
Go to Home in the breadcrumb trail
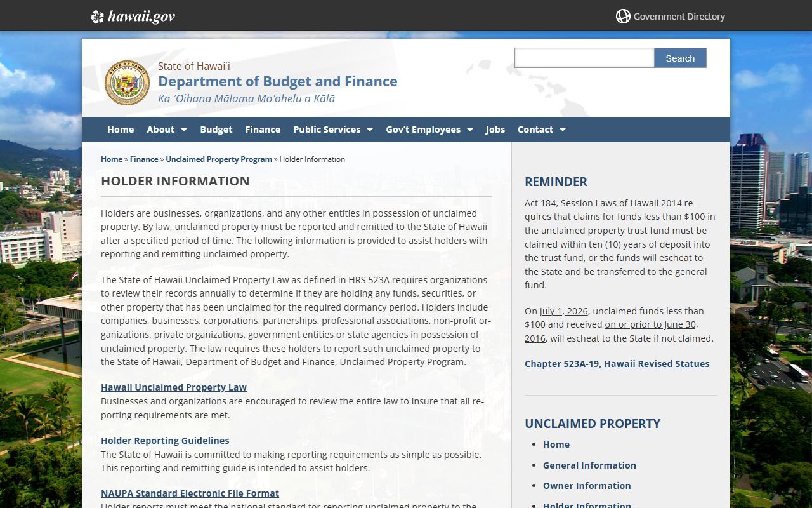coord(112,159)
